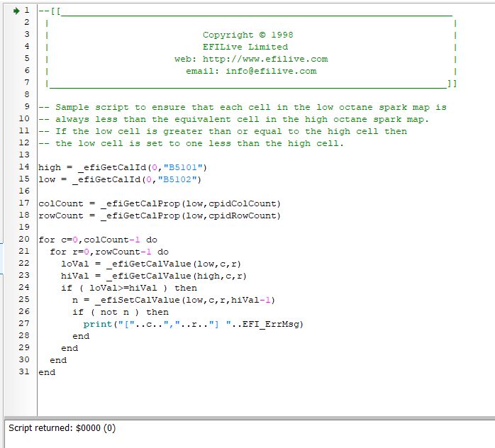Screen dimensions: 495x448
Task: Click the final "end" on line 31
Action: coord(47,372)
